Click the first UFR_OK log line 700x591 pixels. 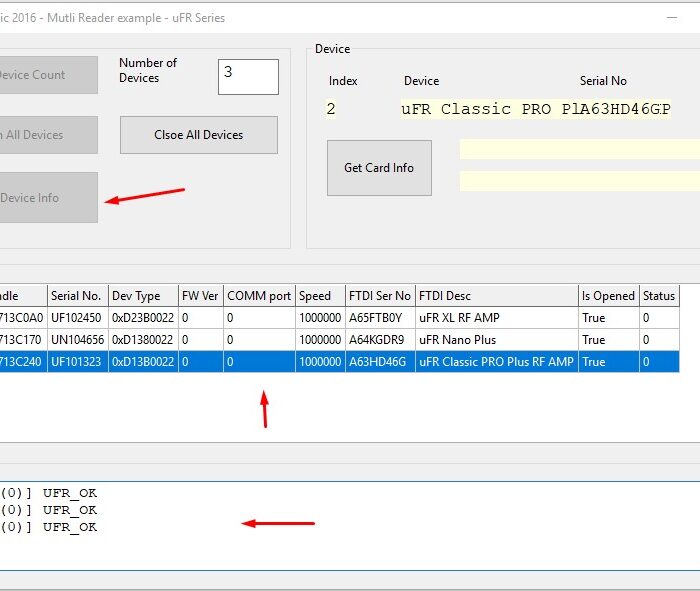coord(49,493)
